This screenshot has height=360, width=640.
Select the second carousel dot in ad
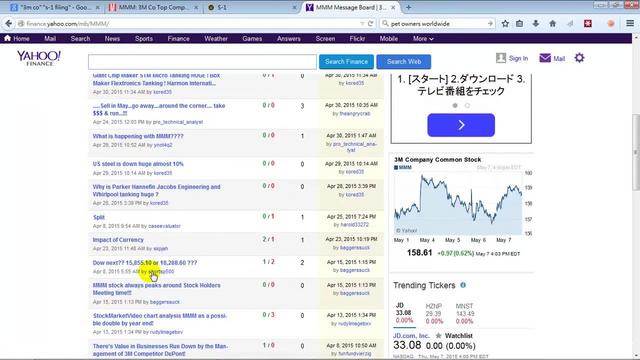[467, 105]
